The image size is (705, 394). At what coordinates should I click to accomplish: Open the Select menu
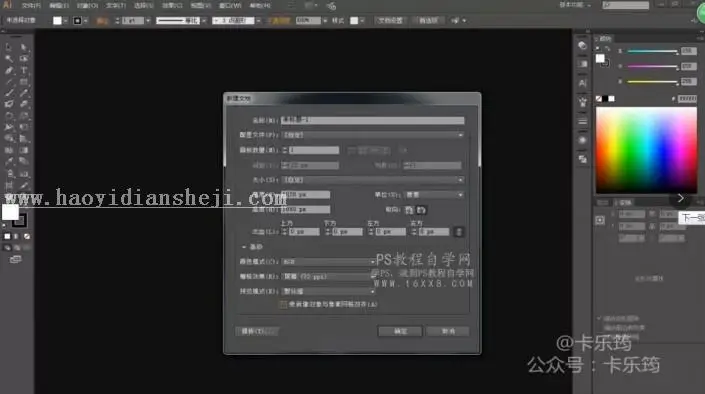pyautogui.click(x=143, y=6)
